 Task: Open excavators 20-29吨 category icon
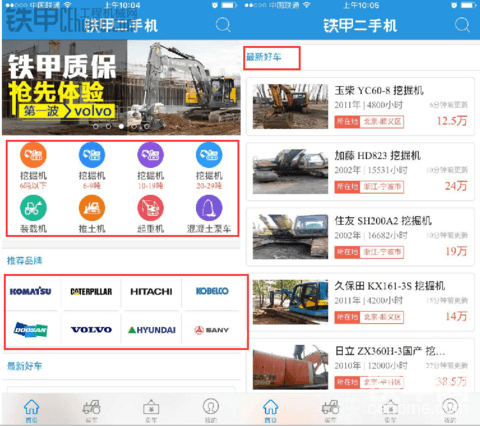click(209, 155)
